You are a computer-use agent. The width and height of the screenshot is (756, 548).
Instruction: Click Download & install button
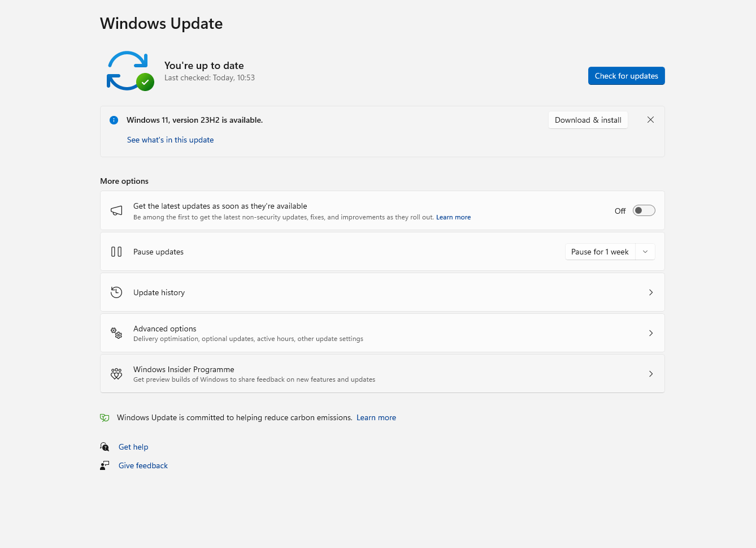[x=588, y=120]
